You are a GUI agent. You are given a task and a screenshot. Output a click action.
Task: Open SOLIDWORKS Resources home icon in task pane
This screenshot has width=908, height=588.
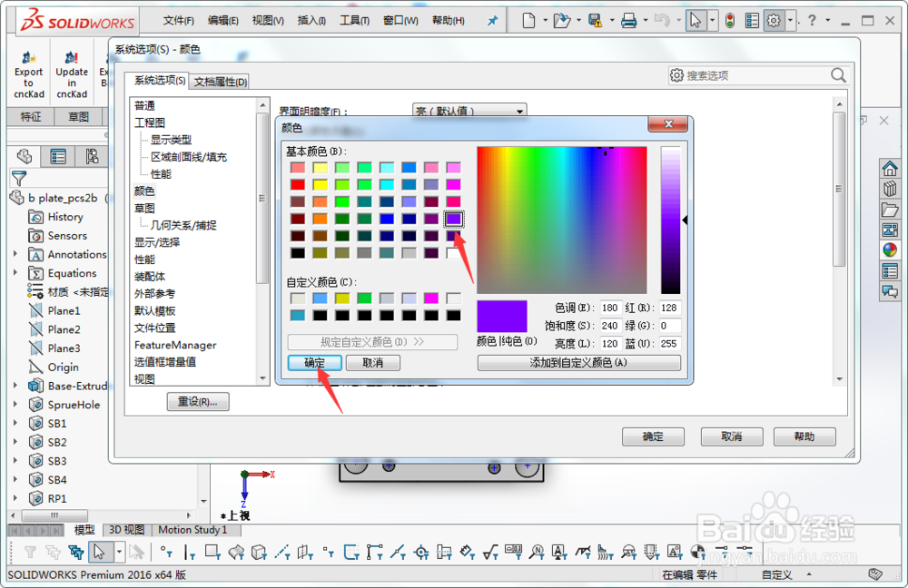coord(890,169)
